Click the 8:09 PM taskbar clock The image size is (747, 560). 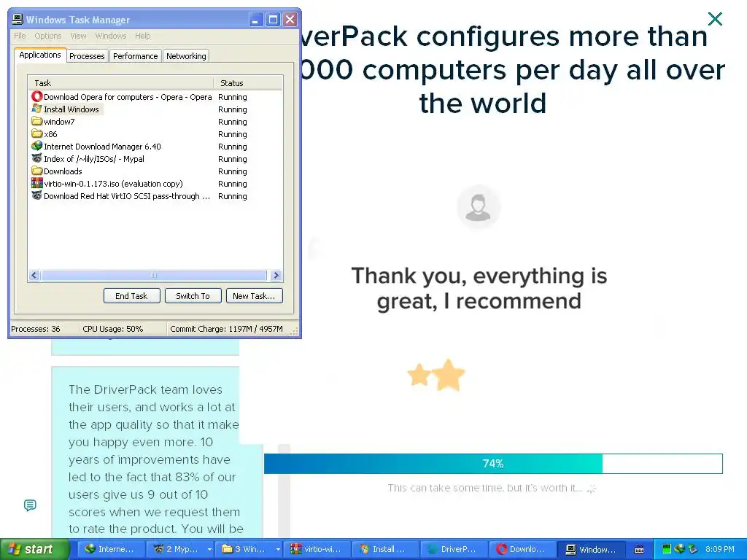(720, 549)
